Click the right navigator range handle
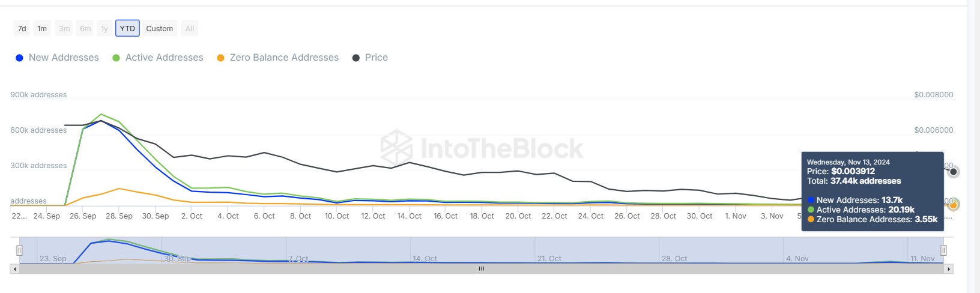Screen dimensions: 980x293 pyautogui.click(x=943, y=250)
